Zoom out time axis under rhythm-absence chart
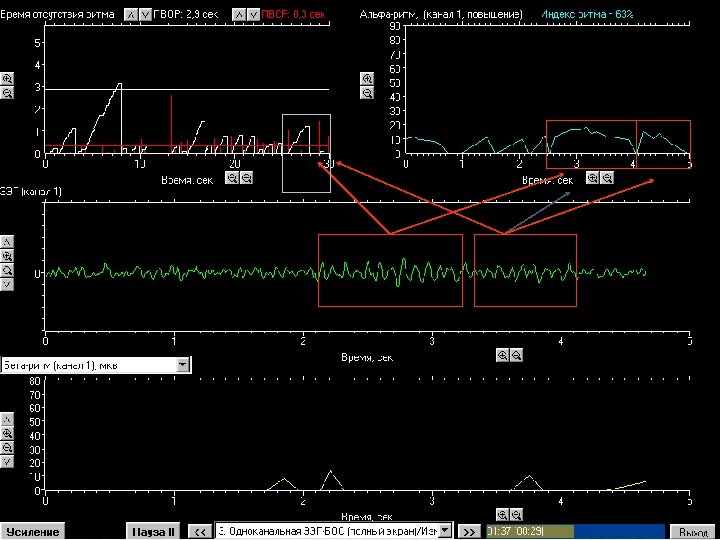The image size is (720, 540). click(247, 178)
